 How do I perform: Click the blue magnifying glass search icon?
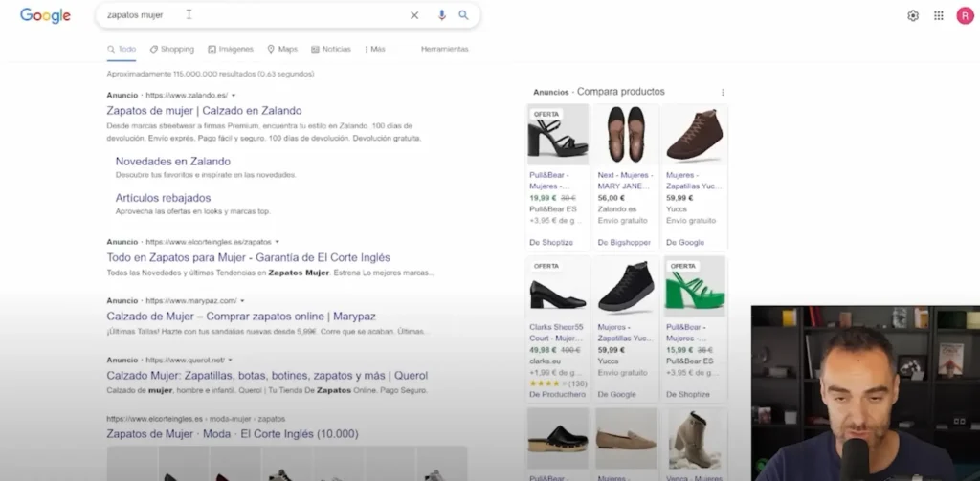464,15
